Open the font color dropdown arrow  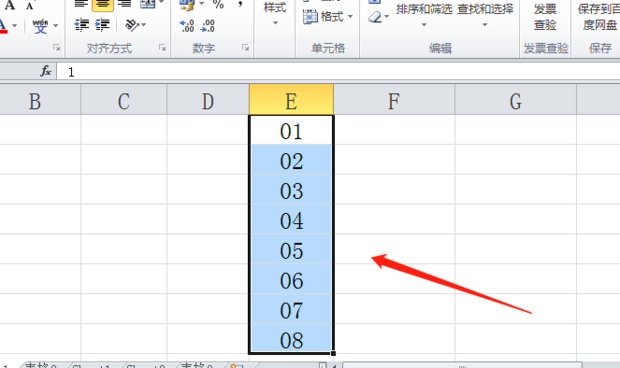15,26
